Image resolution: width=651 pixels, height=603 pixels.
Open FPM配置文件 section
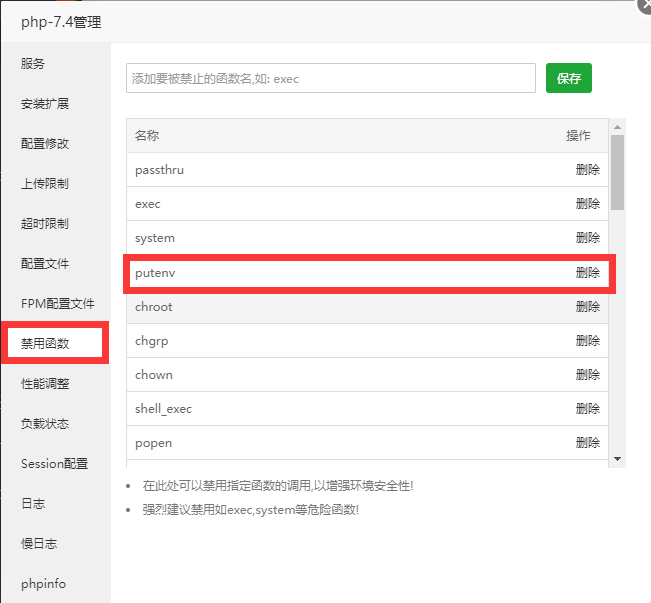[x=58, y=304]
